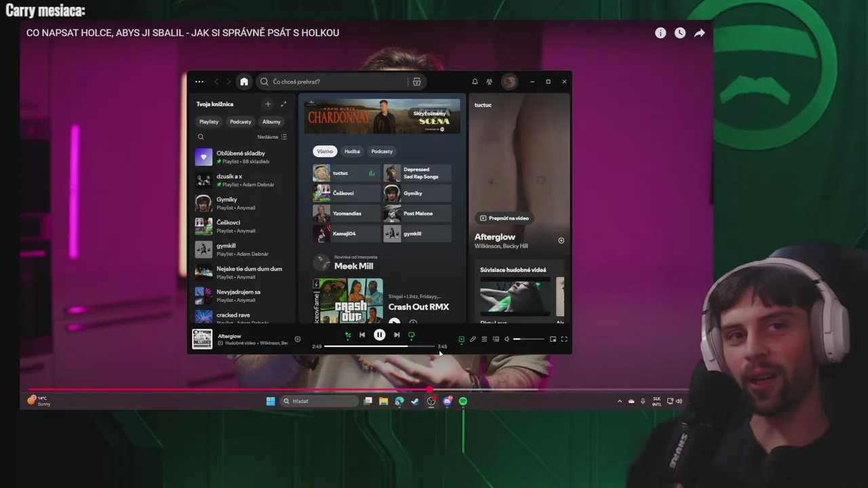Viewport: 868px width, 488px height.
Task: Add current track via player bar plus icon
Action: 297,339
